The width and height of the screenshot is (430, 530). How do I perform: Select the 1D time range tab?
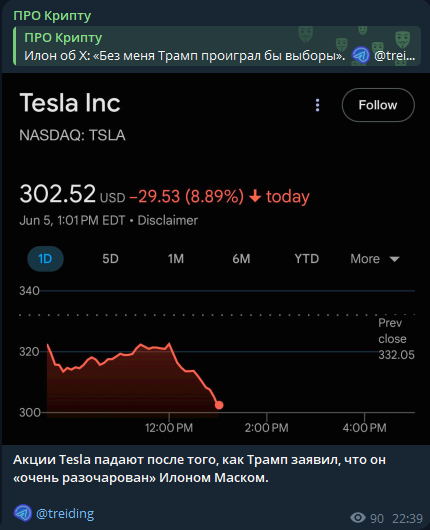(x=45, y=259)
